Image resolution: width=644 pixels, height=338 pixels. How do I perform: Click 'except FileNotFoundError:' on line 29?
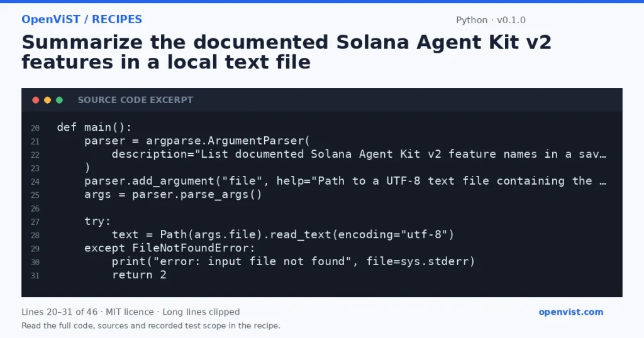pos(170,248)
